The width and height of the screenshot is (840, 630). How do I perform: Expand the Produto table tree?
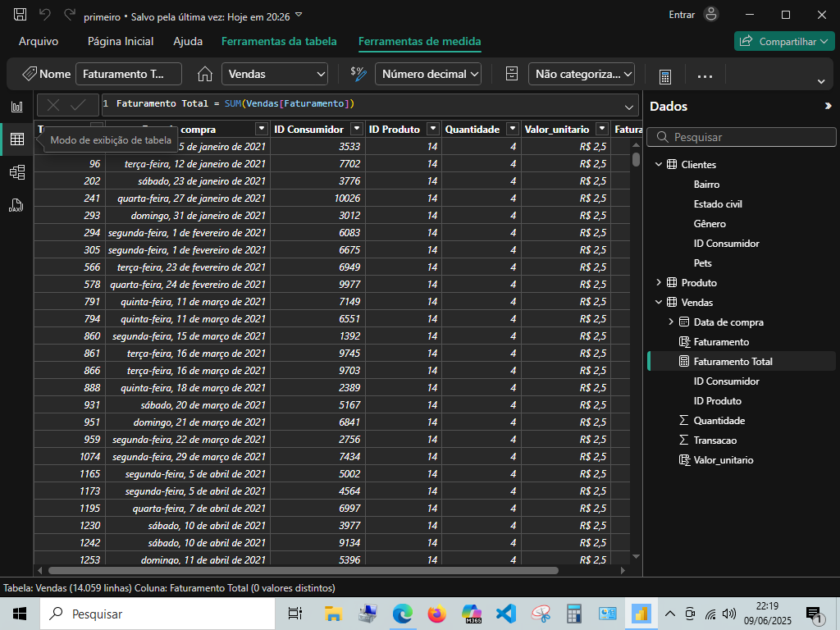click(x=659, y=282)
